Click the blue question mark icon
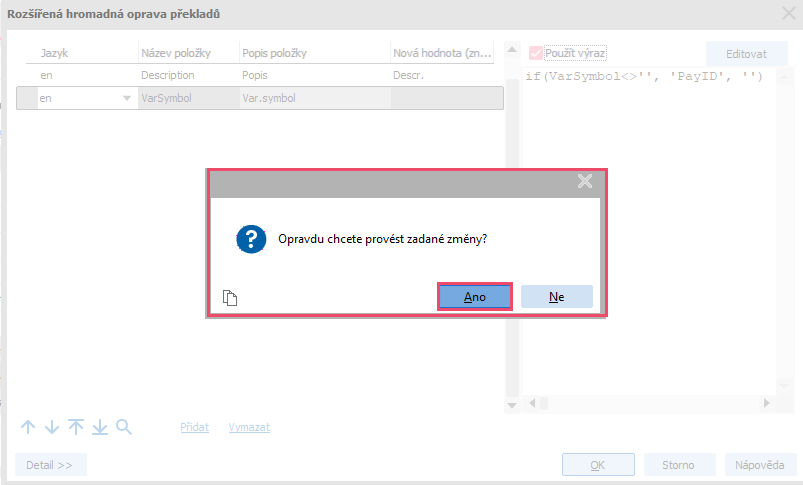Viewport: 803px width, 485px height. coord(249,239)
